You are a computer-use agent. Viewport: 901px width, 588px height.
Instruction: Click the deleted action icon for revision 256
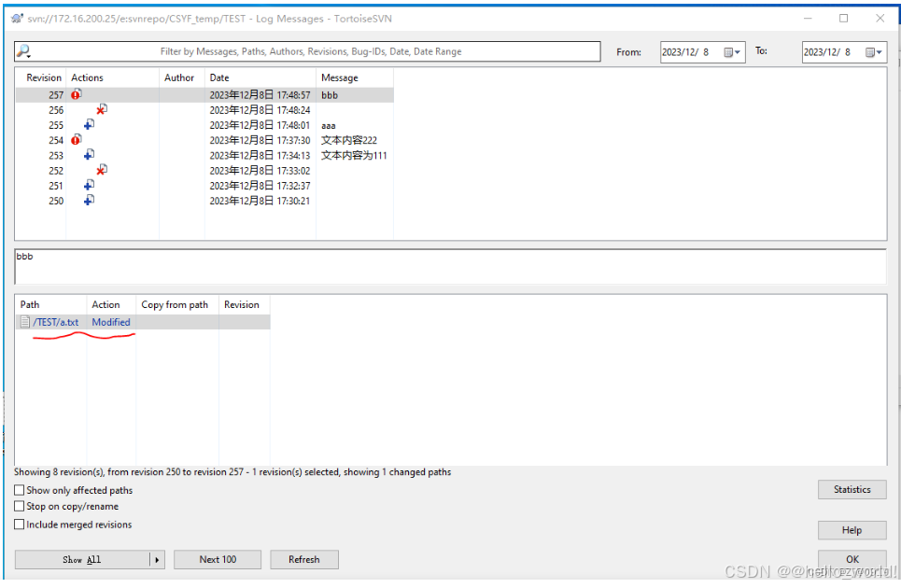tap(102, 109)
